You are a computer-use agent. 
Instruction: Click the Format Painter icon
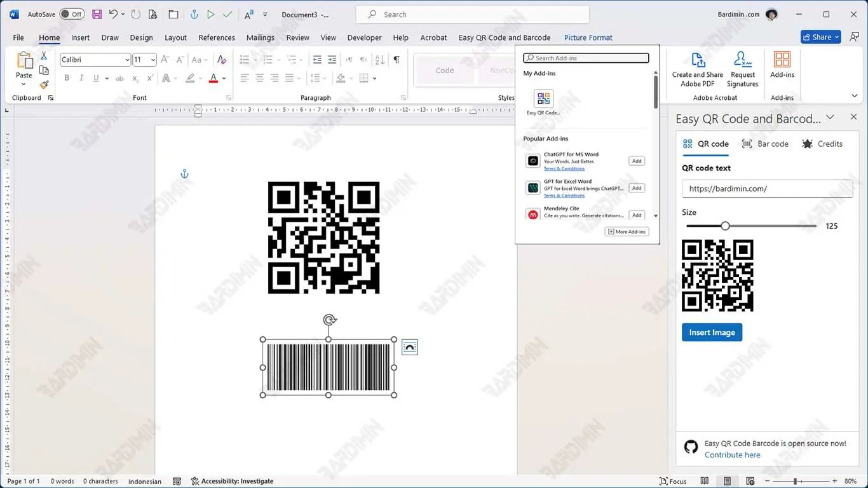pos(44,85)
